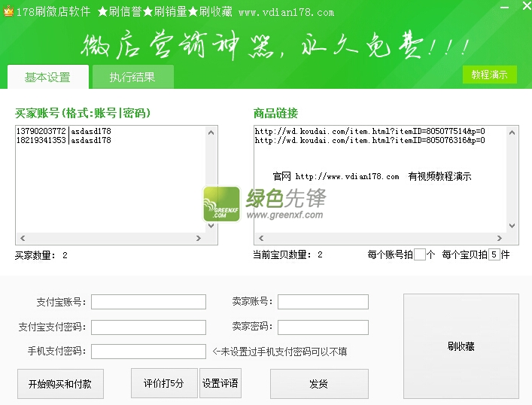Focus the 每个宝贝拍 quantity field
Screen dimensions: 532x405
tap(494, 254)
